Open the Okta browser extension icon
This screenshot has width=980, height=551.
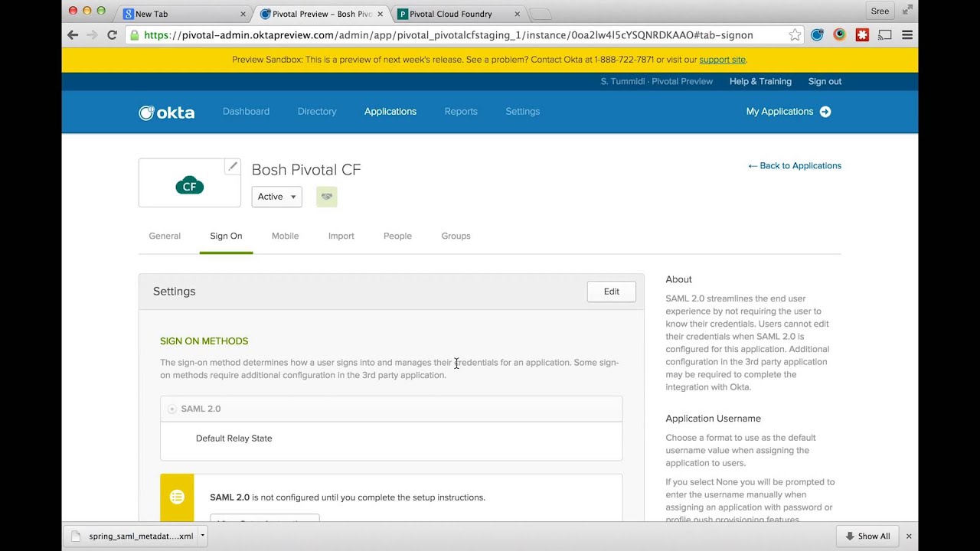pos(817,34)
